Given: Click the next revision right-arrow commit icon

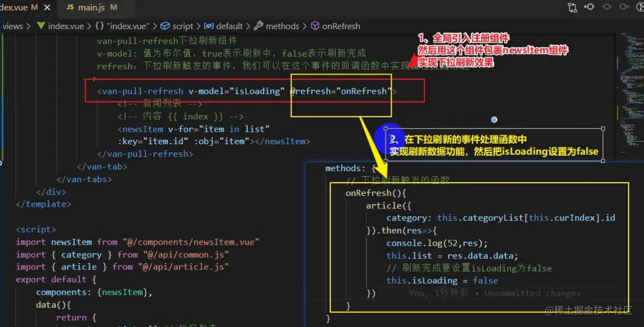Looking at the screenshot, I should [x=624, y=7].
